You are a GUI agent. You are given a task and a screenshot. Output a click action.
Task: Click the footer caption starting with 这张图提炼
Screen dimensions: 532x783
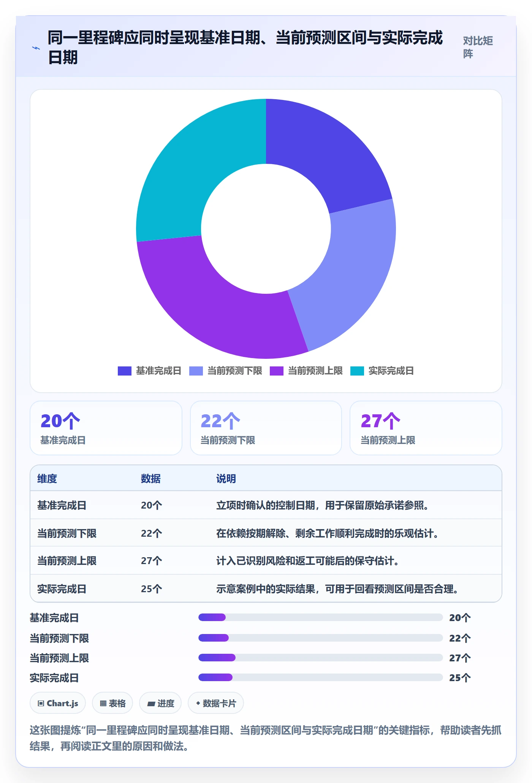266,738
